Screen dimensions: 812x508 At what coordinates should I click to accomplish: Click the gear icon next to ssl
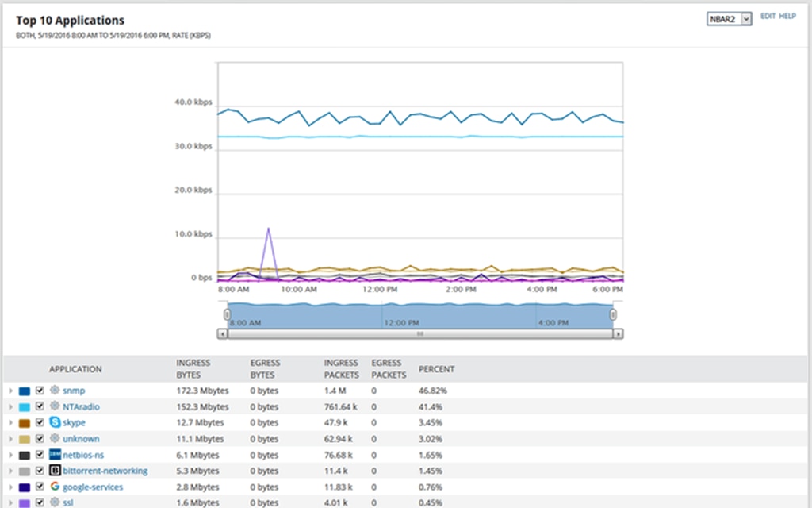tap(55, 502)
